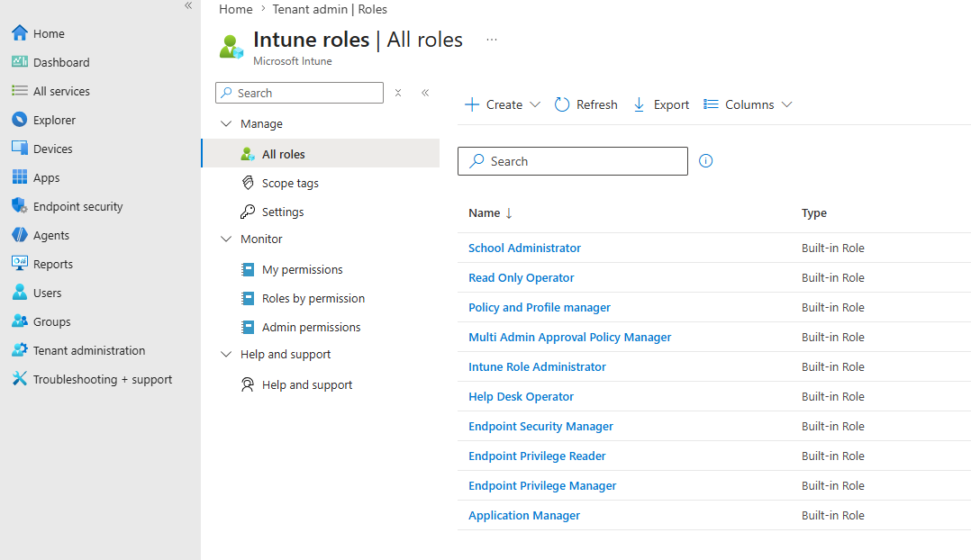This screenshot has width=971, height=560.
Task: Collapse the Monitor section
Action: [226, 239]
